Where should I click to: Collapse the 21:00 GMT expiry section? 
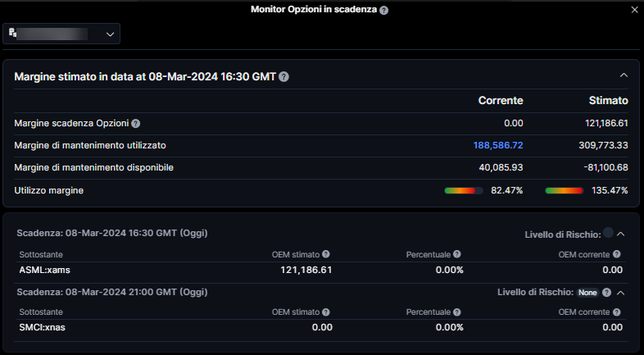click(620, 292)
